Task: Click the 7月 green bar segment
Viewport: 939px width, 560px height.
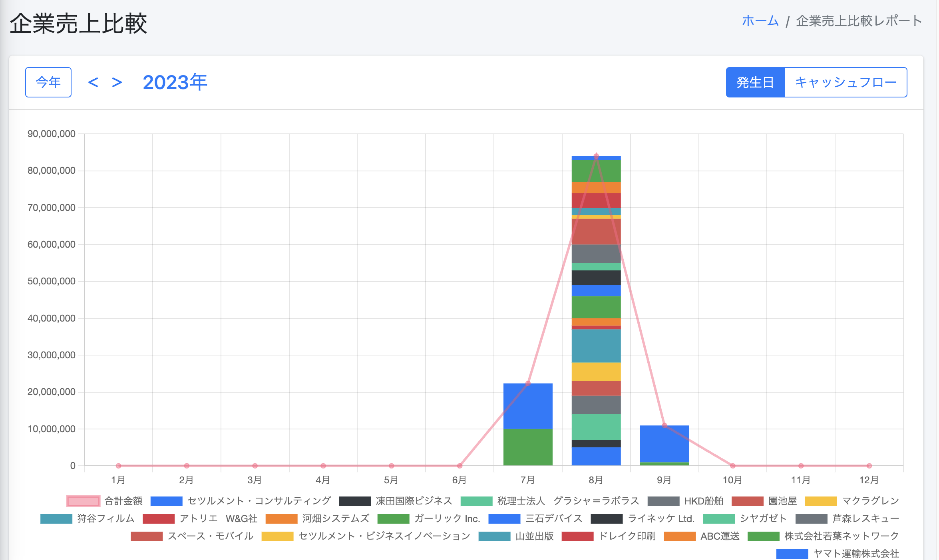Action: (528, 447)
